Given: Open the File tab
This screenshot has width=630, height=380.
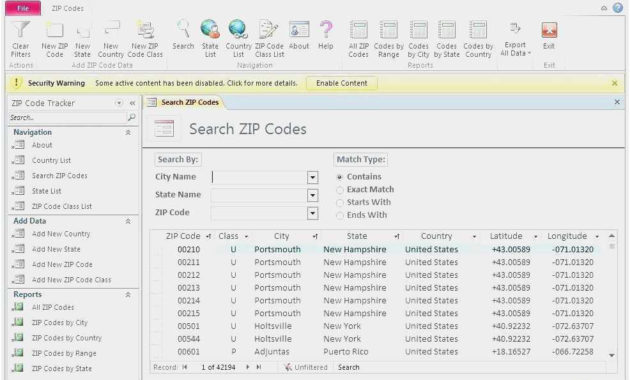Looking at the screenshot, I should 23,8.
